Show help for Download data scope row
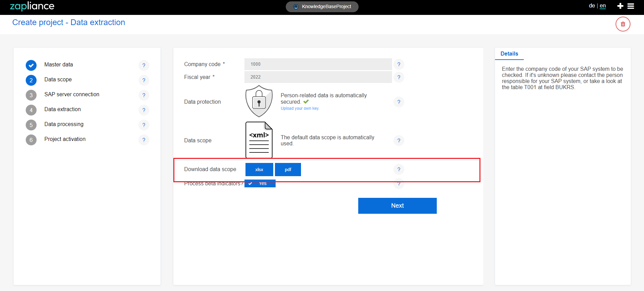 coord(399,169)
